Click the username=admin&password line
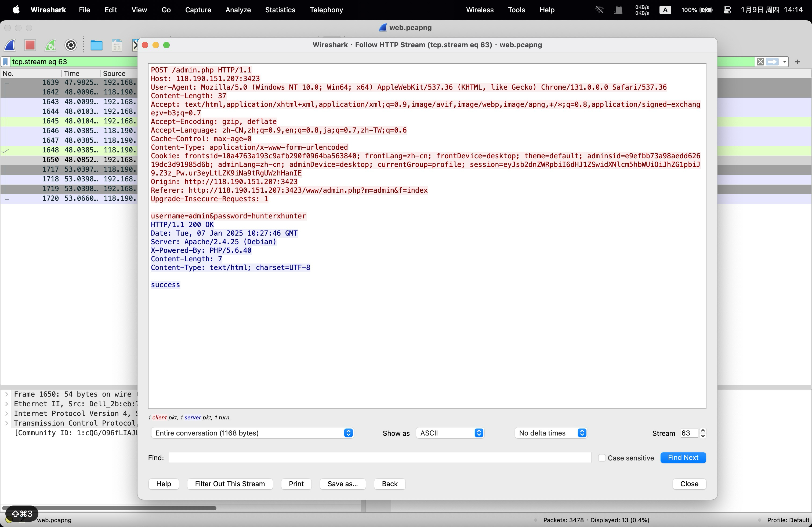The image size is (812, 527). click(228, 216)
